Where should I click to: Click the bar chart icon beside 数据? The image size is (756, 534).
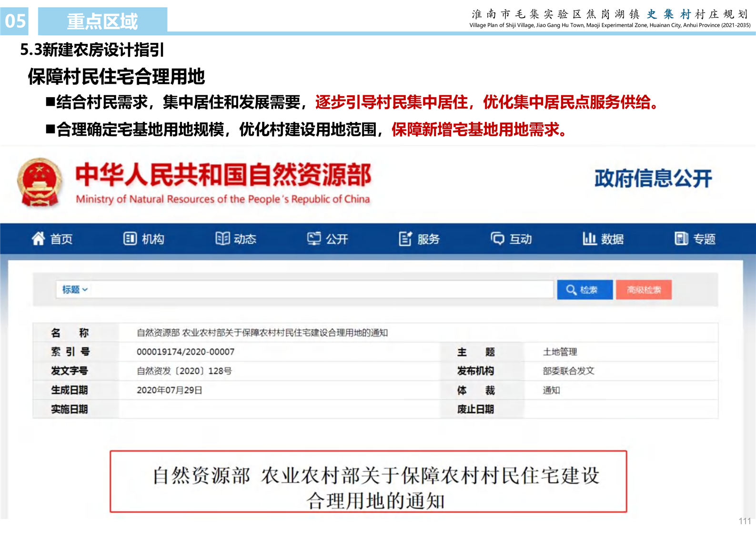pyautogui.click(x=589, y=238)
